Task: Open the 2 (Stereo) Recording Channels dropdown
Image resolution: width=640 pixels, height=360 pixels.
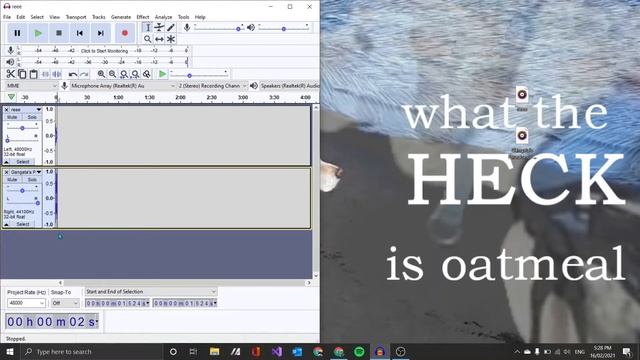Action: [x=212, y=86]
